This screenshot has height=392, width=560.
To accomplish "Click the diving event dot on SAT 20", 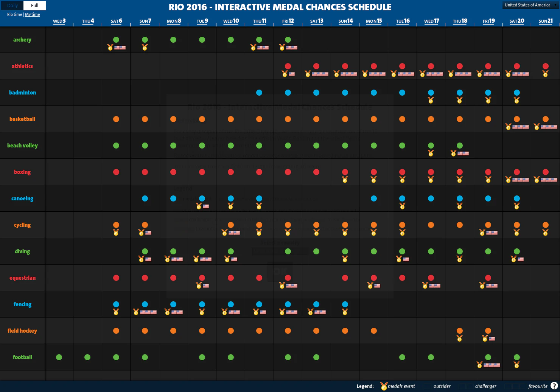I will tap(517, 251).
